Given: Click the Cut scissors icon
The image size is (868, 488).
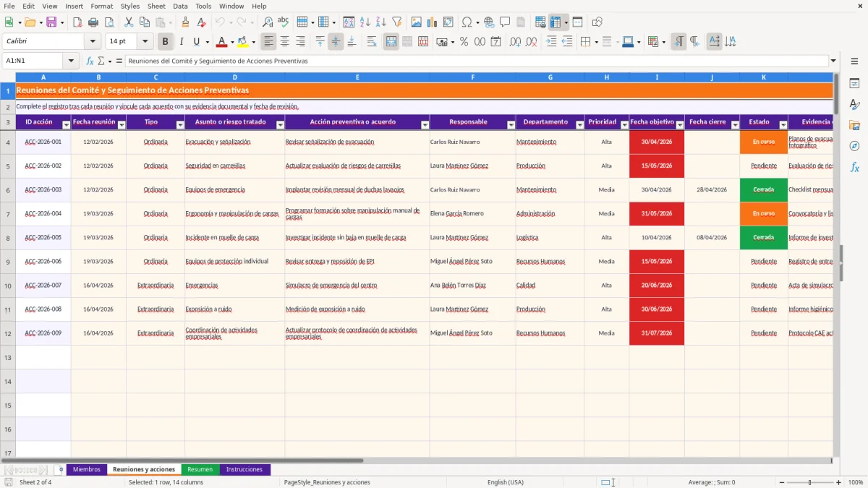Looking at the screenshot, I should (128, 22).
